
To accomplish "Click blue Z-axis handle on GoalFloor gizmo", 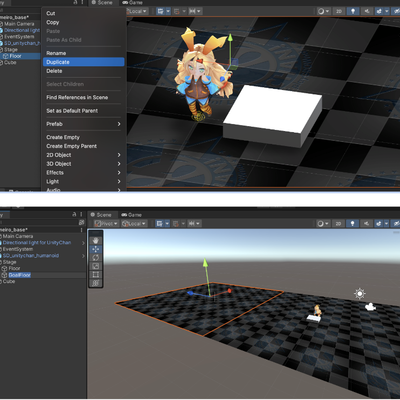I will (x=190, y=293).
